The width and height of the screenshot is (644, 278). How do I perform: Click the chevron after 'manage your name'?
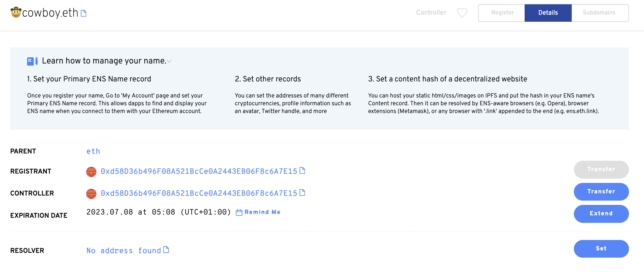(x=169, y=62)
